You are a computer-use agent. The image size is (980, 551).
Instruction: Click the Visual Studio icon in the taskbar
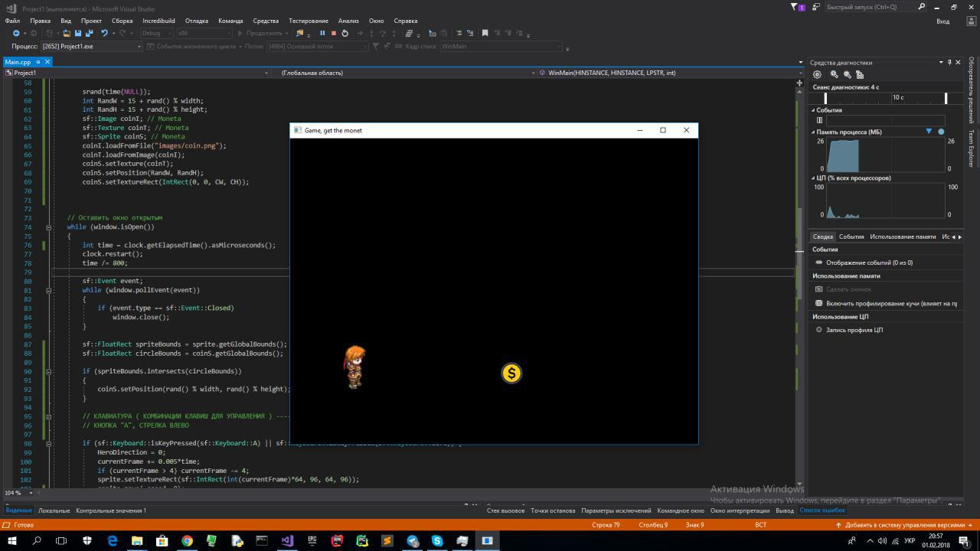pos(286,540)
